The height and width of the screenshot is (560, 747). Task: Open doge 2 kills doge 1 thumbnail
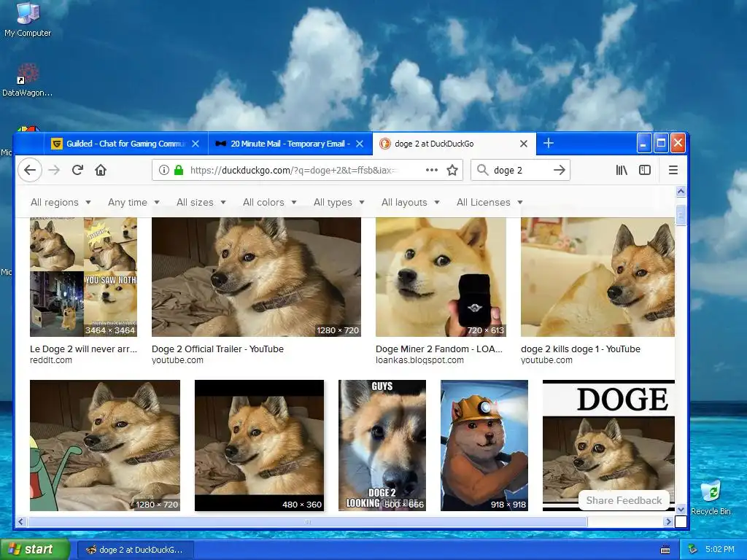pyautogui.click(x=597, y=277)
